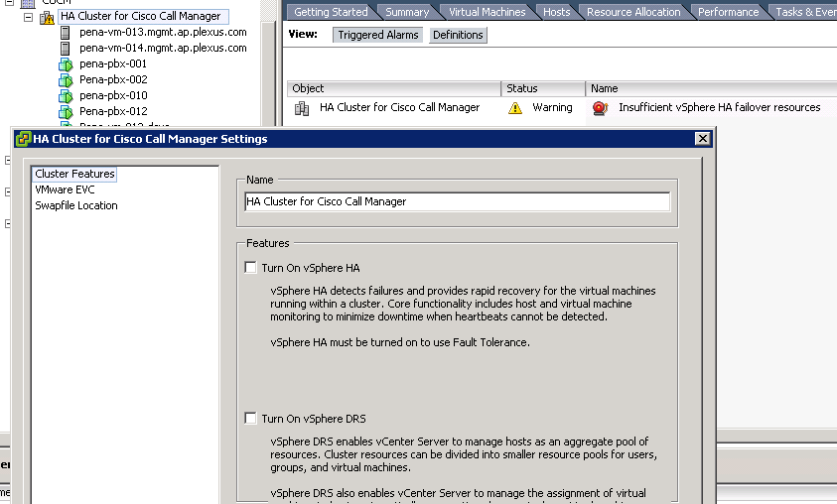Viewport: 837px width, 504px height.
Task: Show the Triggered Alarms view
Action: point(378,35)
